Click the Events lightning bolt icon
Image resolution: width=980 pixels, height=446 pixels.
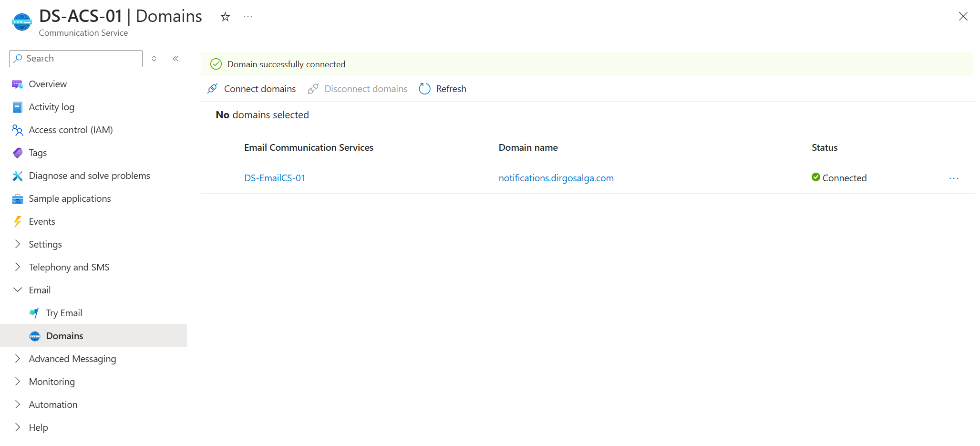point(18,222)
